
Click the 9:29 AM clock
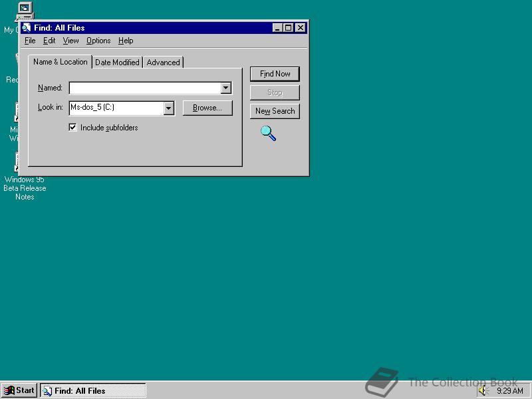(509, 391)
